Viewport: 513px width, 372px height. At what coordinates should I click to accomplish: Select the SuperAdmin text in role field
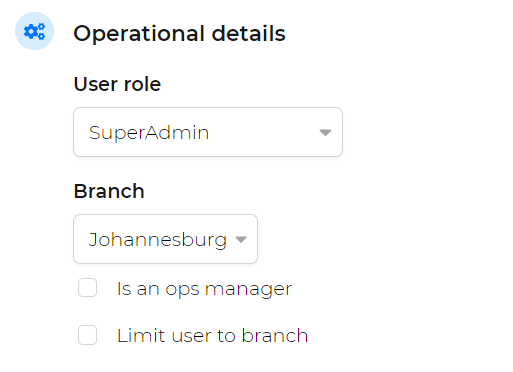pos(149,133)
